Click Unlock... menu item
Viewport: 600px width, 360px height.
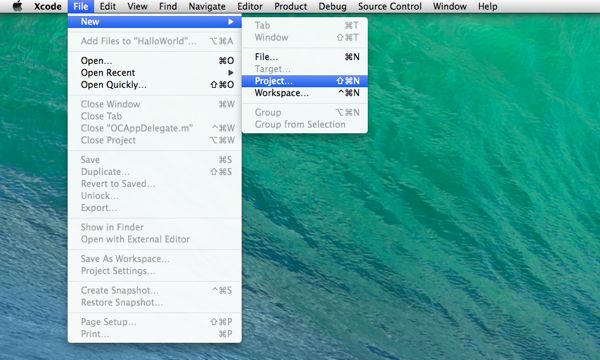(x=155, y=196)
